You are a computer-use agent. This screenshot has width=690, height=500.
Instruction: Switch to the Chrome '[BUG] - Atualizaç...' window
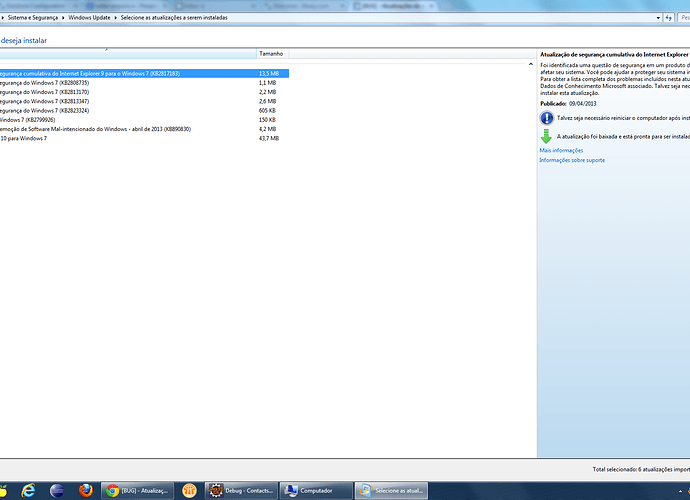[138, 490]
